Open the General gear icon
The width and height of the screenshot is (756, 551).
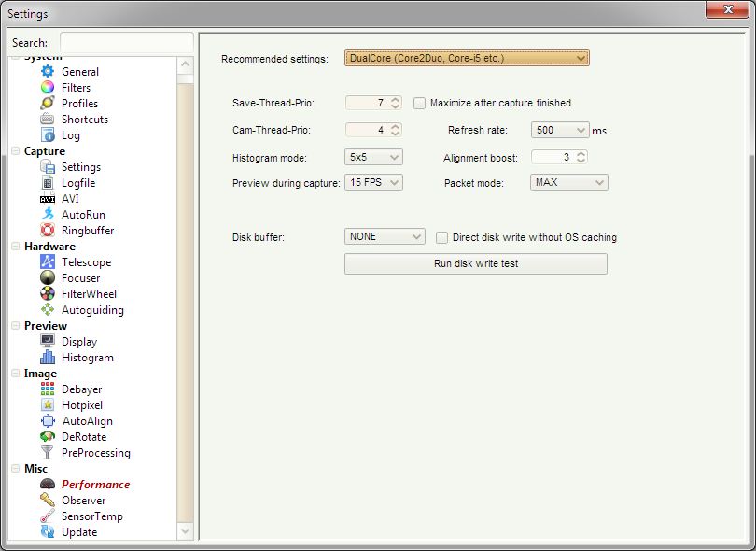point(48,71)
